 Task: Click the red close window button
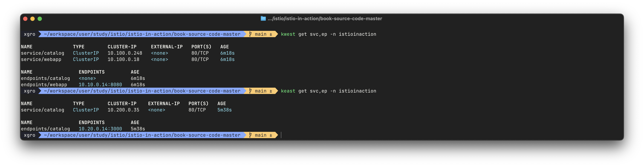click(25, 19)
